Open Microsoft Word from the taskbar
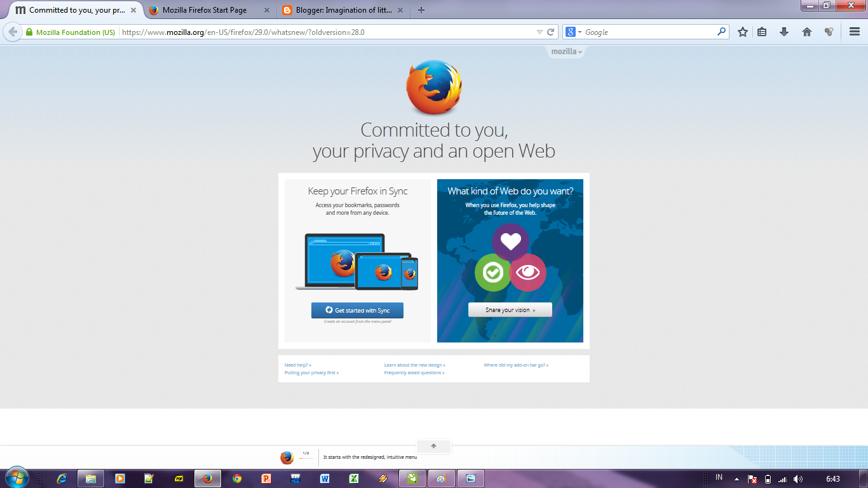The width and height of the screenshot is (868, 488). [325, 478]
